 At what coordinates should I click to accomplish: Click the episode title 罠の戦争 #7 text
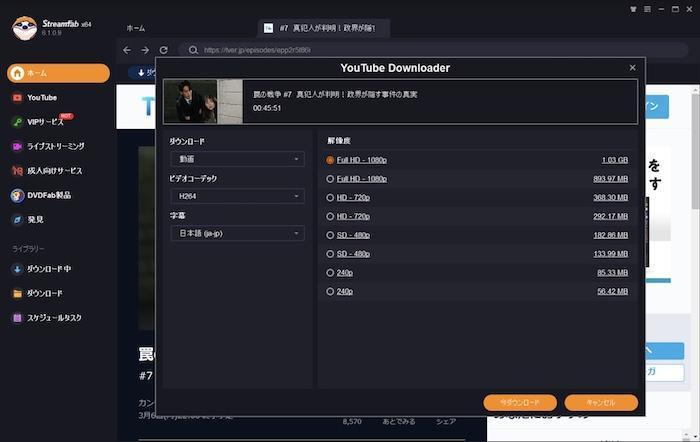[x=335, y=94]
